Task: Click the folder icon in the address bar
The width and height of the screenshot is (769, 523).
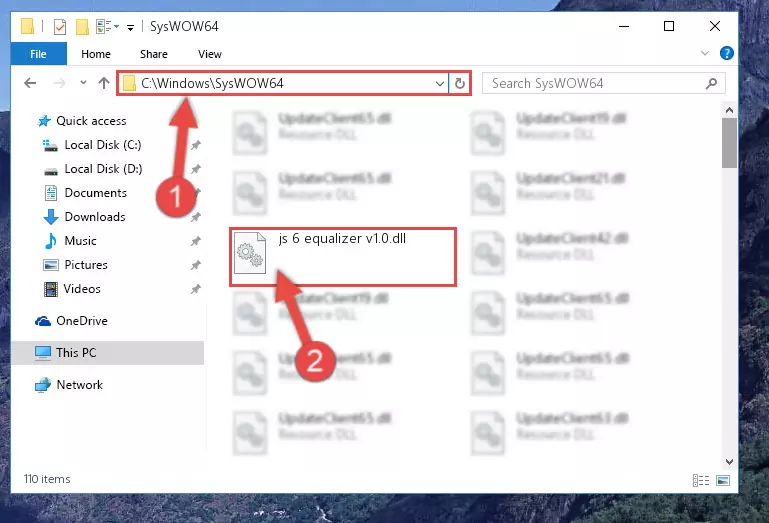Action: (129, 83)
